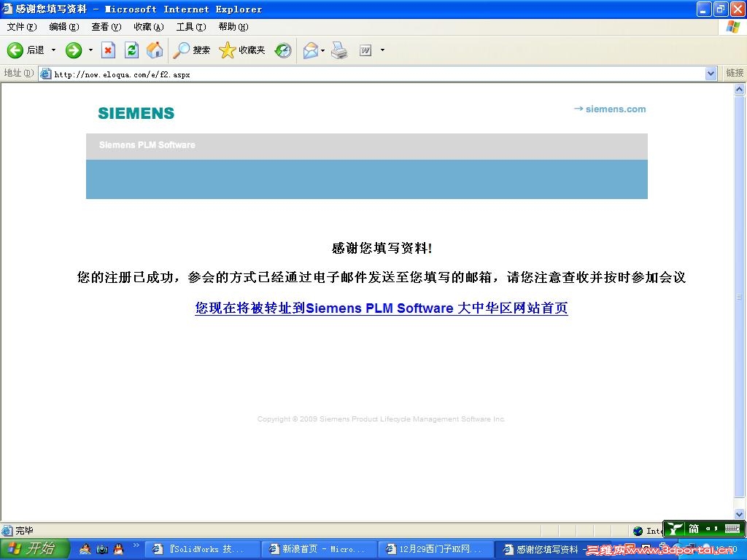Viewport: 747px width, 560px height.
Task: Click the Forward arrow icon
Action: point(74,50)
